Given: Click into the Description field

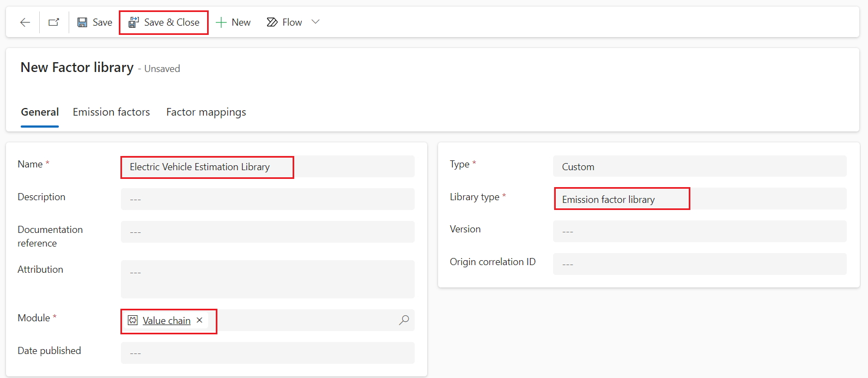Looking at the screenshot, I should (268, 199).
